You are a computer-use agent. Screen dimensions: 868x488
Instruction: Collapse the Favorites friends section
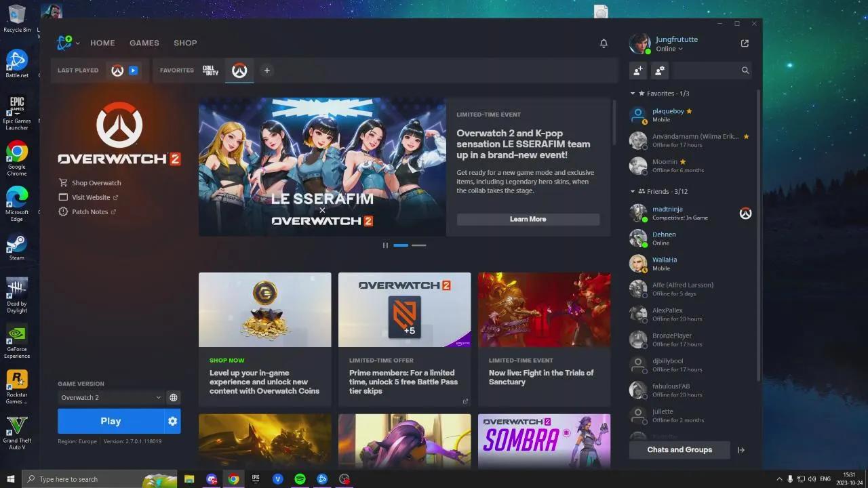coord(633,94)
